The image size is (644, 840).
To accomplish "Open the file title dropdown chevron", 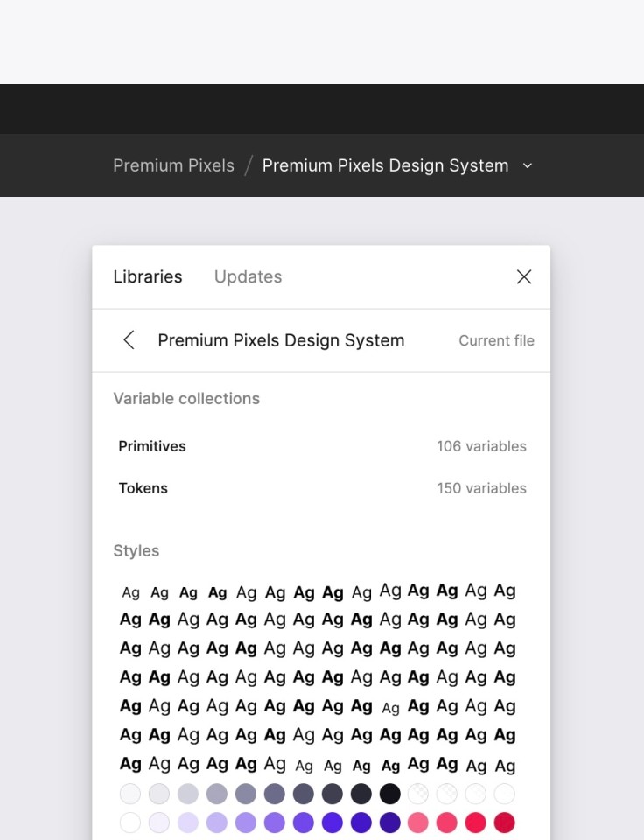I will (528, 166).
